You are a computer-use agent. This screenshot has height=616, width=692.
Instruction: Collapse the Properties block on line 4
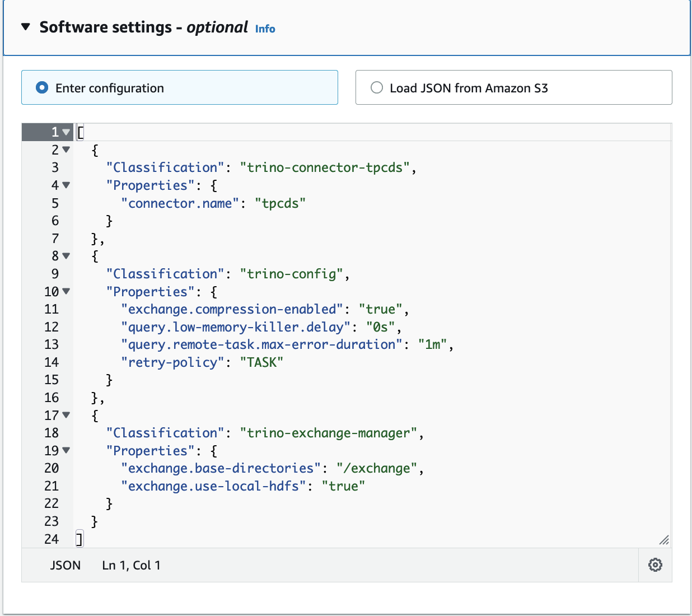[x=67, y=185]
